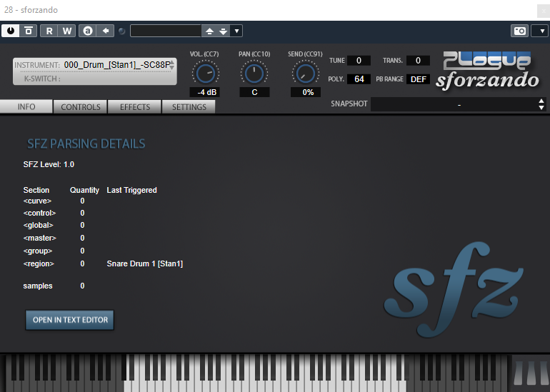Screen dimensions: 550x392
Task: Click the VOL. (CC7) volume knob
Action: pyautogui.click(x=205, y=74)
